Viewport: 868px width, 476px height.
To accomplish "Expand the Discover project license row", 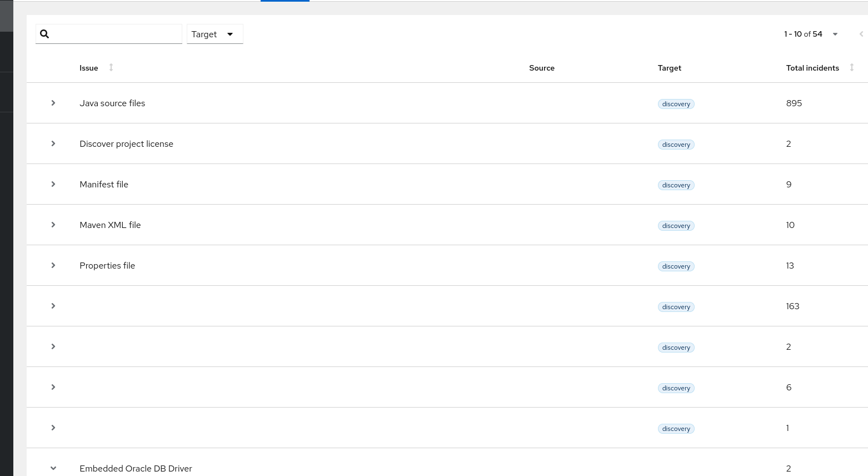I will (x=53, y=143).
